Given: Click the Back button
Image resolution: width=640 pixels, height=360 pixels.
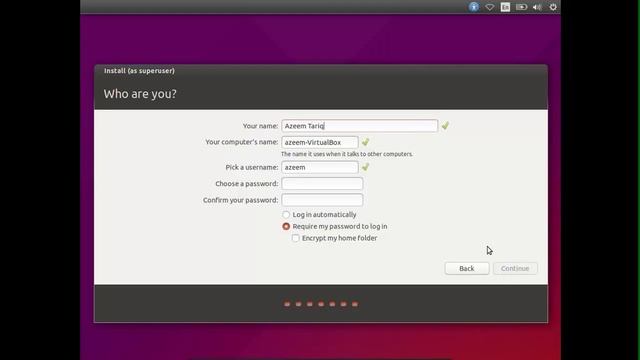Looking at the screenshot, I should pyautogui.click(x=467, y=269).
